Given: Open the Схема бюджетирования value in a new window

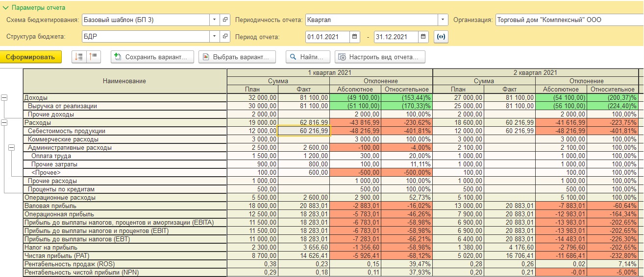Looking at the screenshot, I should (225, 20).
